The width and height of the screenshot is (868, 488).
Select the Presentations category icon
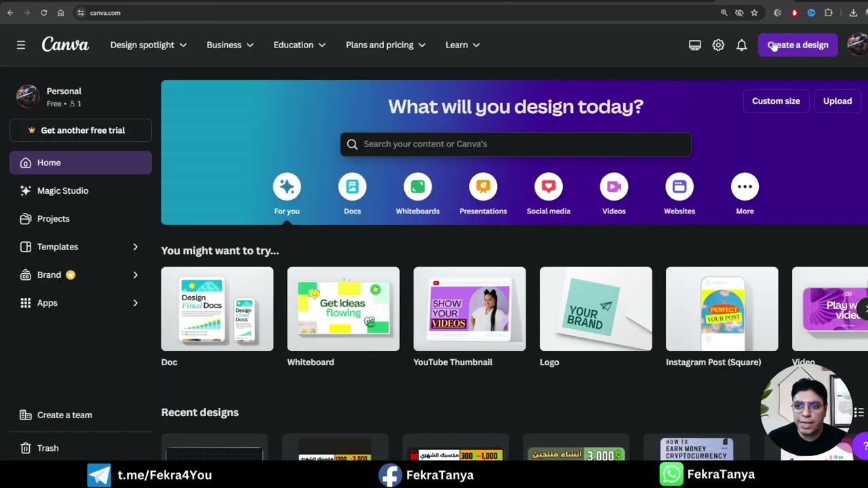[483, 186]
